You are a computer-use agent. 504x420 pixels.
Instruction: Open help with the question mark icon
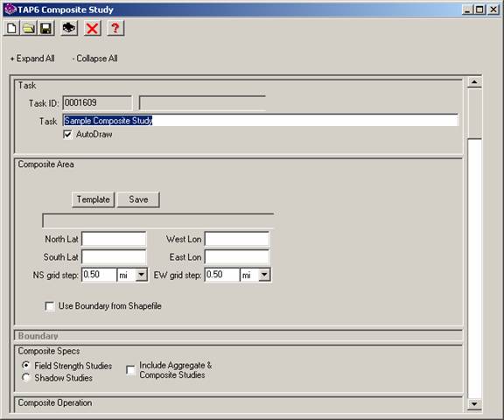coord(115,28)
